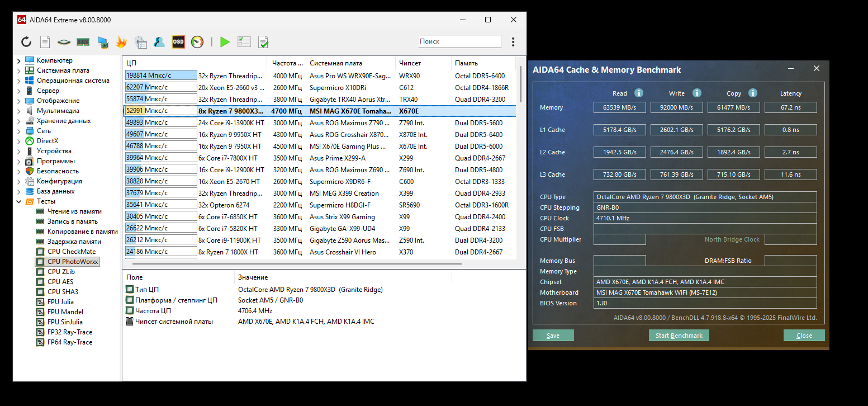The image size is (868, 406).
Task: Select the FPU Julia test
Action: click(60, 302)
